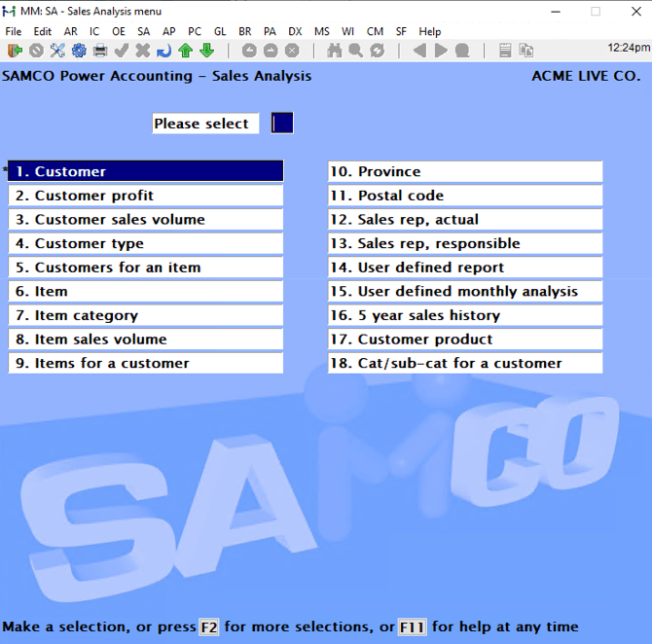Open the File menu
The image size is (652, 644).
tap(14, 31)
